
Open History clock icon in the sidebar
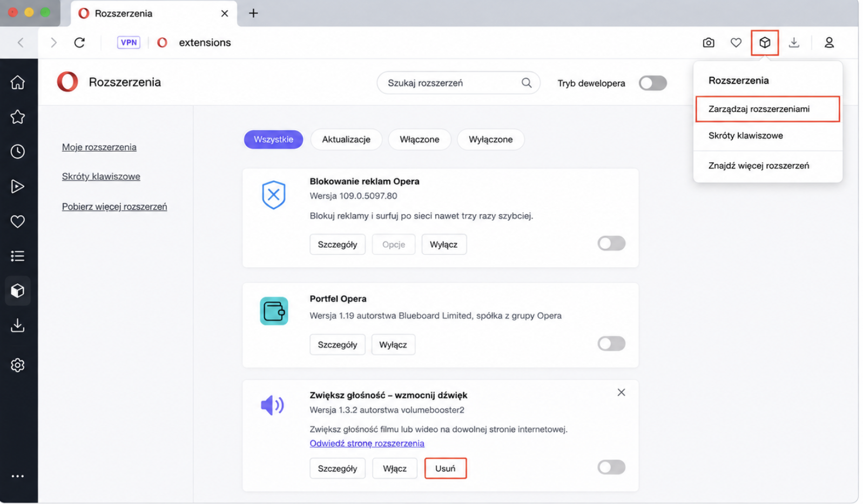[18, 152]
